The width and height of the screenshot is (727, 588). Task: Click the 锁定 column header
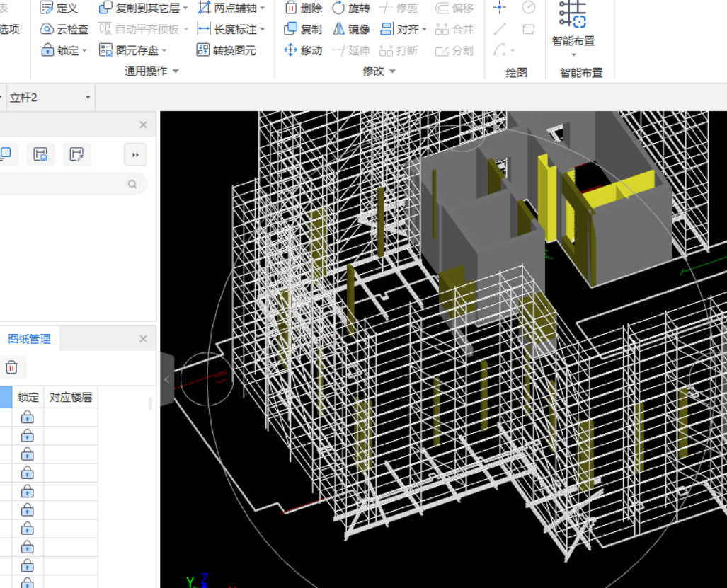(28, 397)
